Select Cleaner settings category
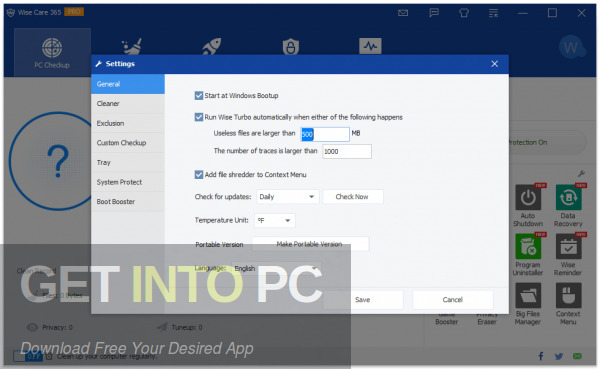600x369 pixels. pyautogui.click(x=128, y=103)
